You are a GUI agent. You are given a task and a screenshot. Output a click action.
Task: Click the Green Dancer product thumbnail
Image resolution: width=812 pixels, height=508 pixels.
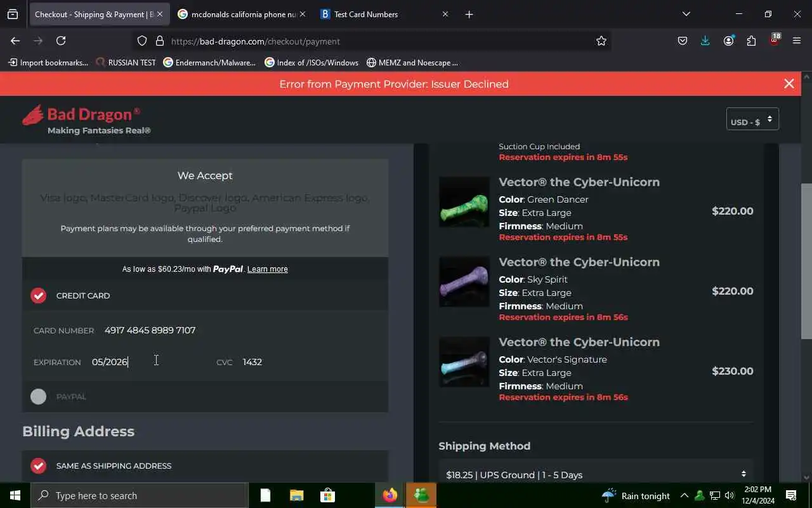pos(464,202)
